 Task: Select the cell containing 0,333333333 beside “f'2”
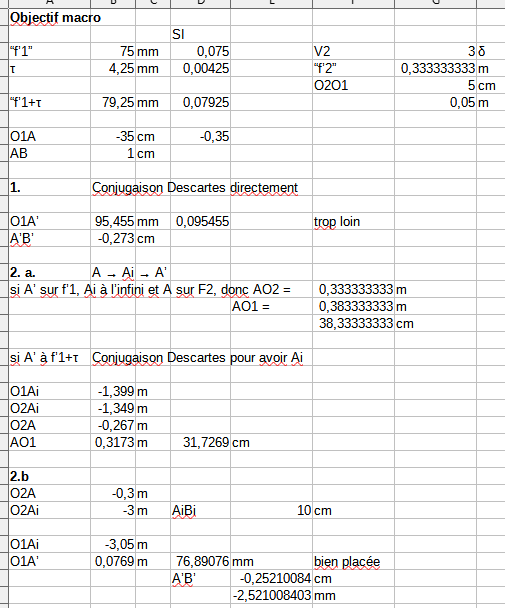coord(435,68)
